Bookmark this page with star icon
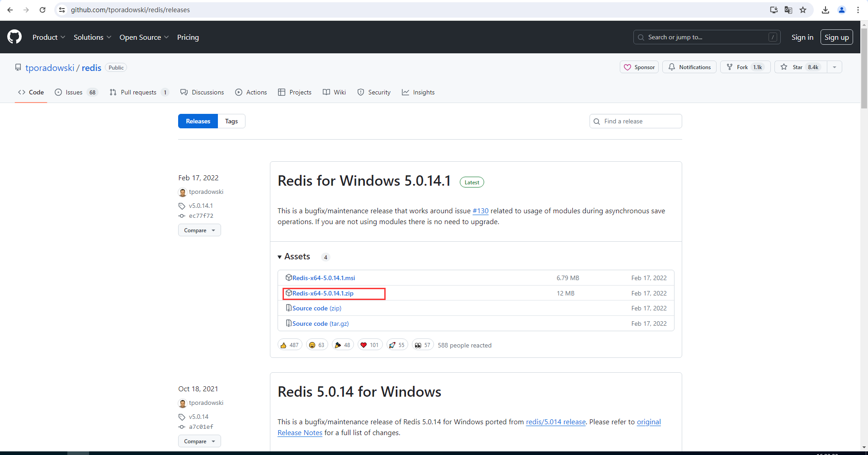This screenshot has height=455, width=868. point(803,10)
